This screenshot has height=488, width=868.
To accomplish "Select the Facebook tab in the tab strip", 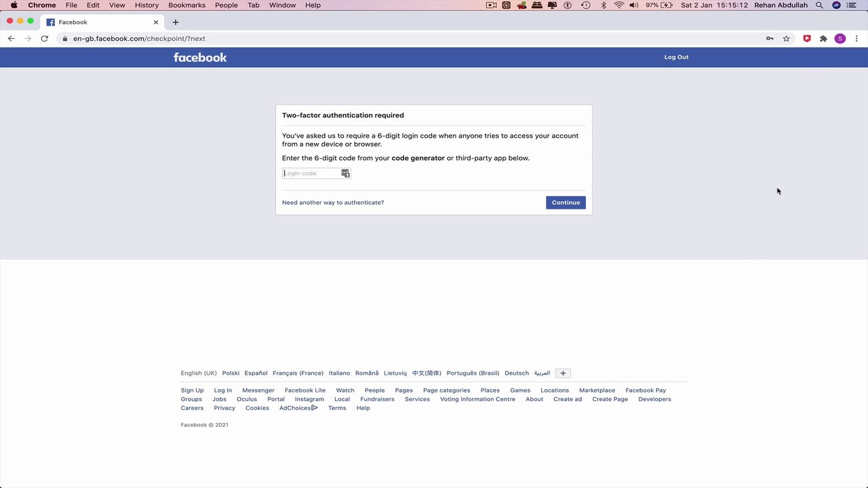I will (x=102, y=22).
